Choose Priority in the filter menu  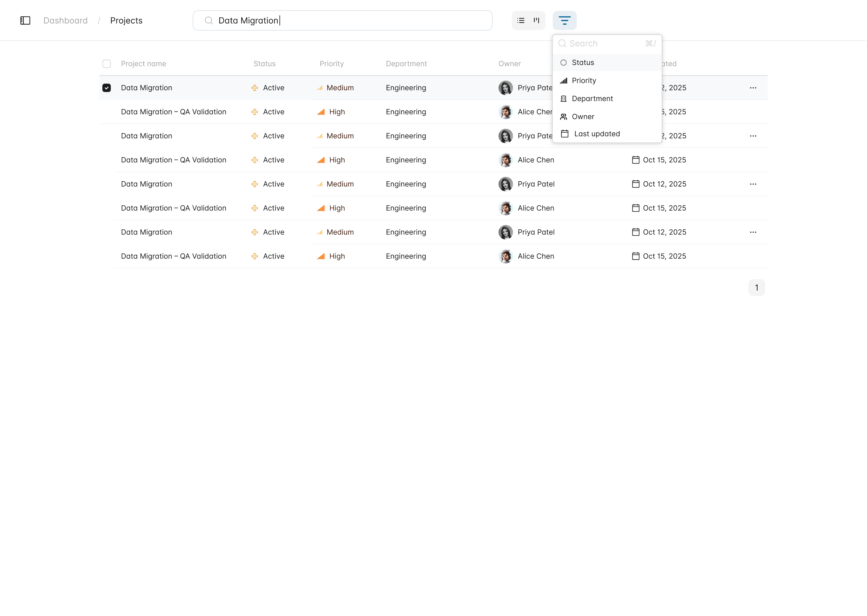tap(584, 80)
